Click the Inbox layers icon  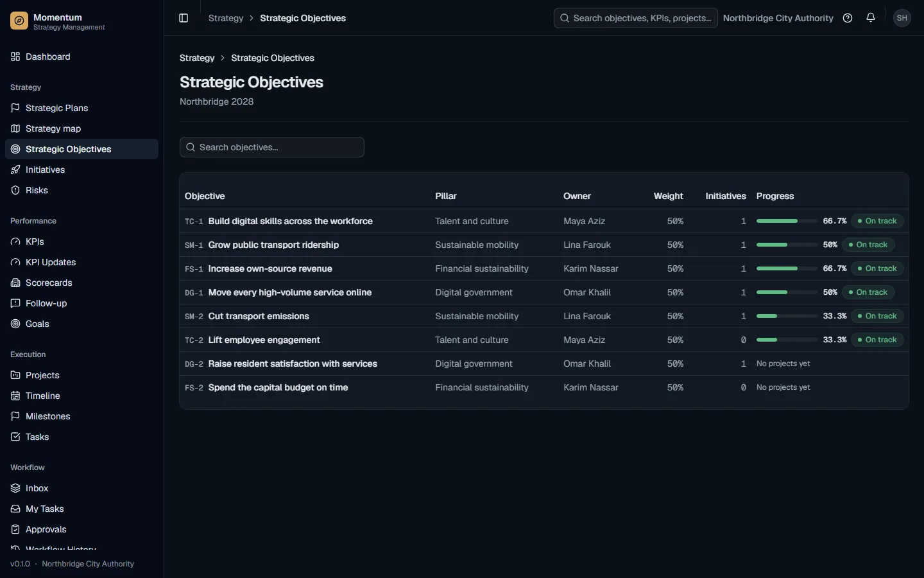15,488
